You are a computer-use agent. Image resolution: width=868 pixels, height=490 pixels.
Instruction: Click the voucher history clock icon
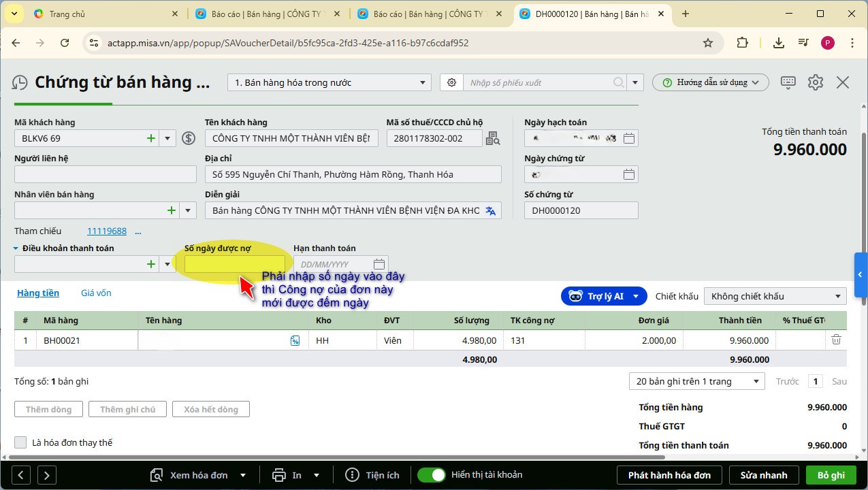[x=20, y=82]
